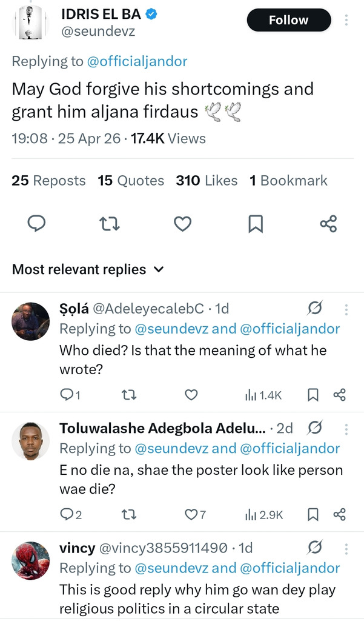
Task: Open IDRIS EL BA's profile avatar
Action: coord(31,22)
